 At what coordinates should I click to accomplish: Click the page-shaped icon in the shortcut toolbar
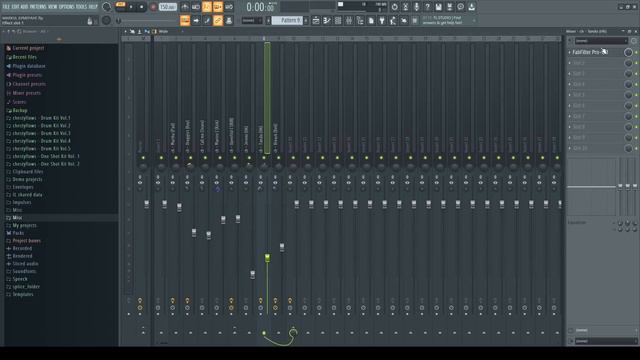point(371,20)
